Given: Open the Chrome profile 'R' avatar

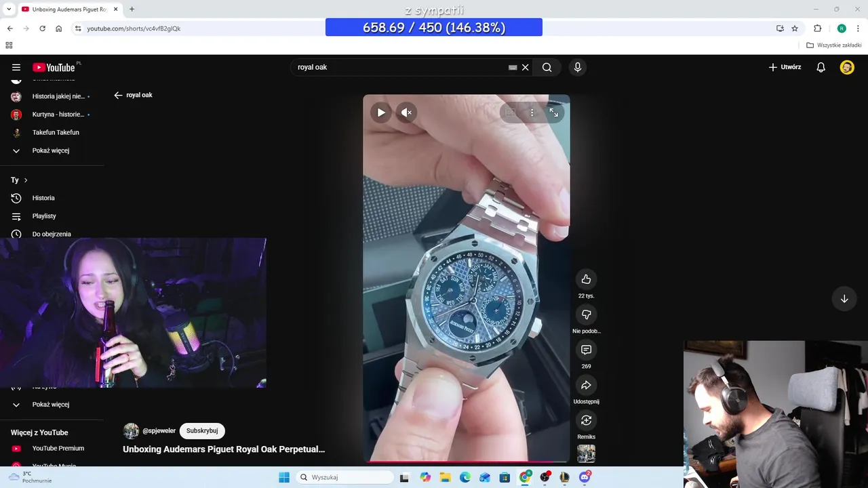Looking at the screenshot, I should click(842, 28).
